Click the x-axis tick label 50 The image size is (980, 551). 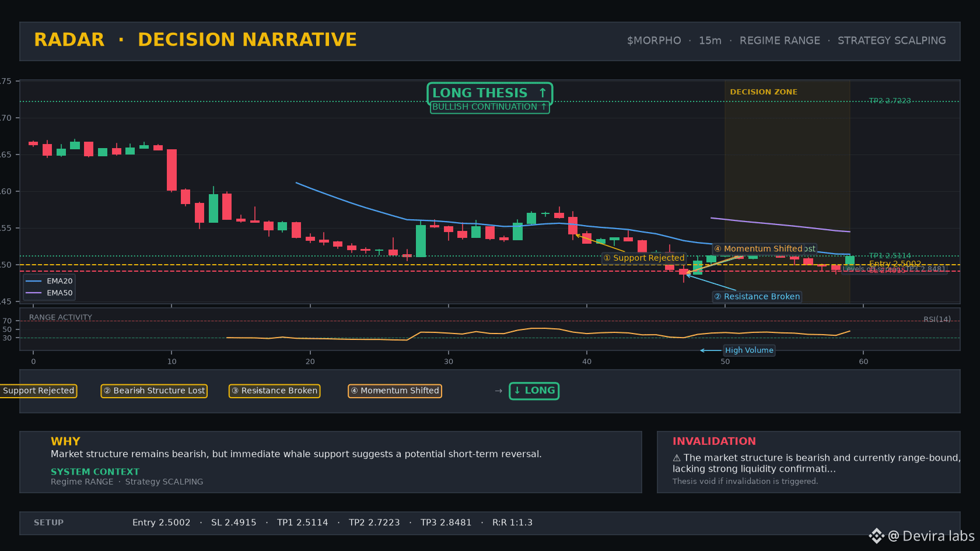pos(725,362)
